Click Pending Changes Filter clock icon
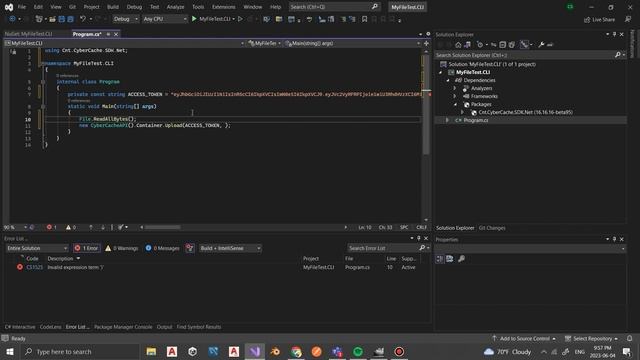 (x=481, y=44)
